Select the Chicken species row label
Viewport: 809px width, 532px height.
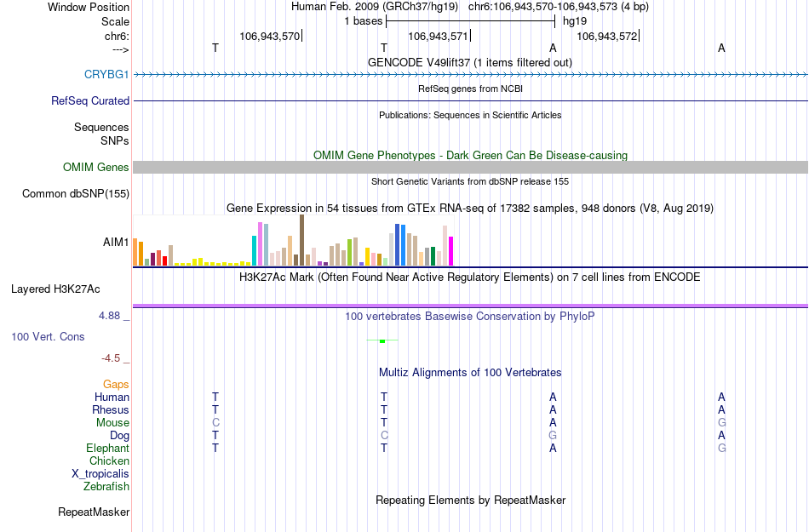109,460
